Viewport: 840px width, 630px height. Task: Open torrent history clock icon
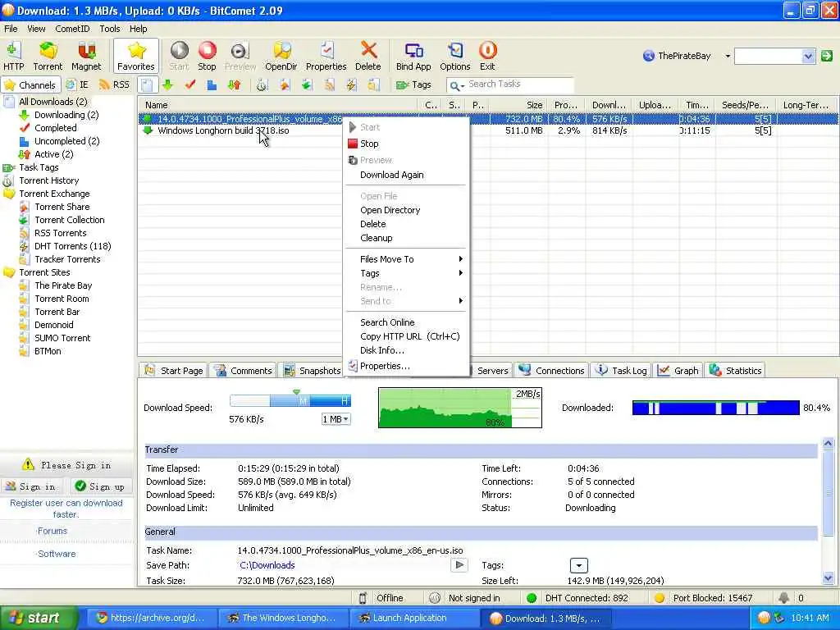262,84
